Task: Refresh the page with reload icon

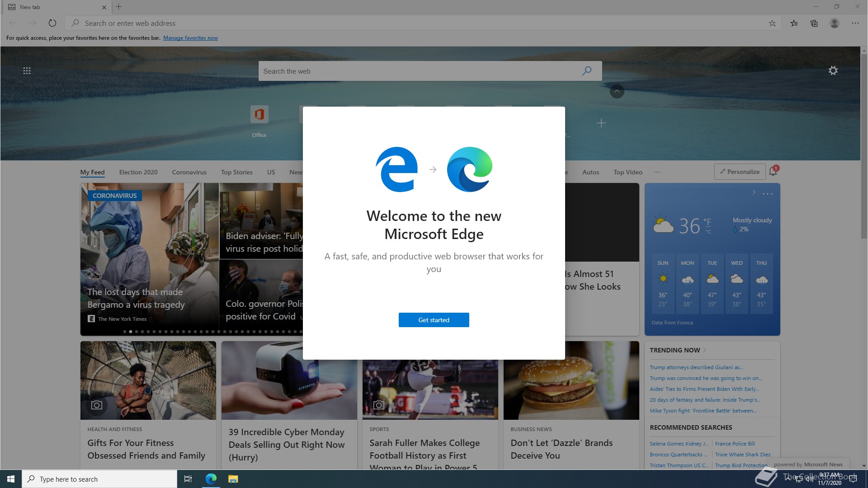Action: tap(52, 23)
